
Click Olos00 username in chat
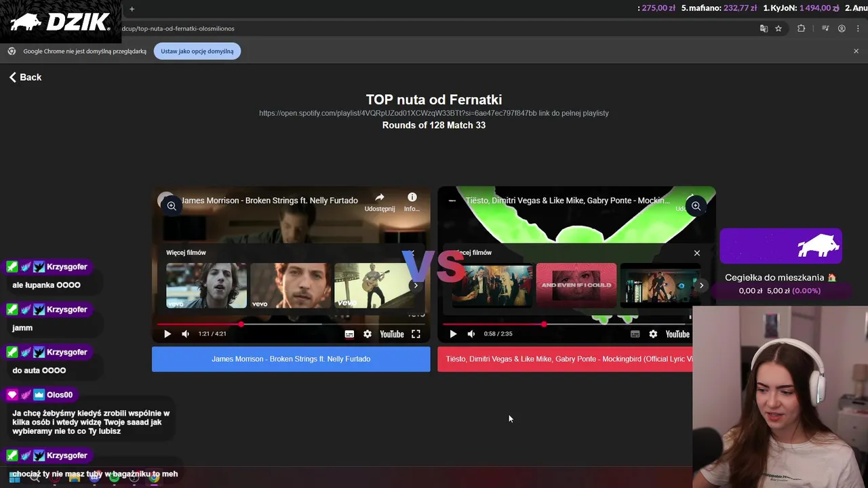coord(60,395)
